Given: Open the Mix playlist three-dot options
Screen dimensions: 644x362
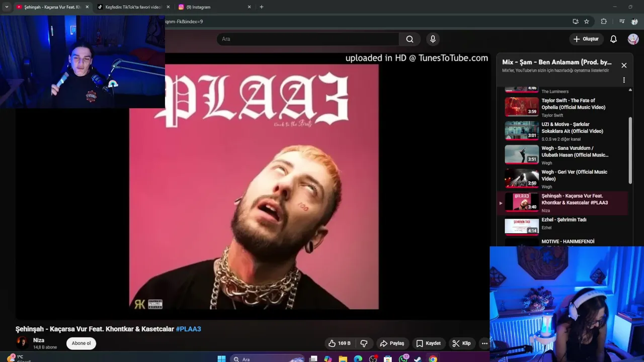Looking at the screenshot, I should coord(624,80).
